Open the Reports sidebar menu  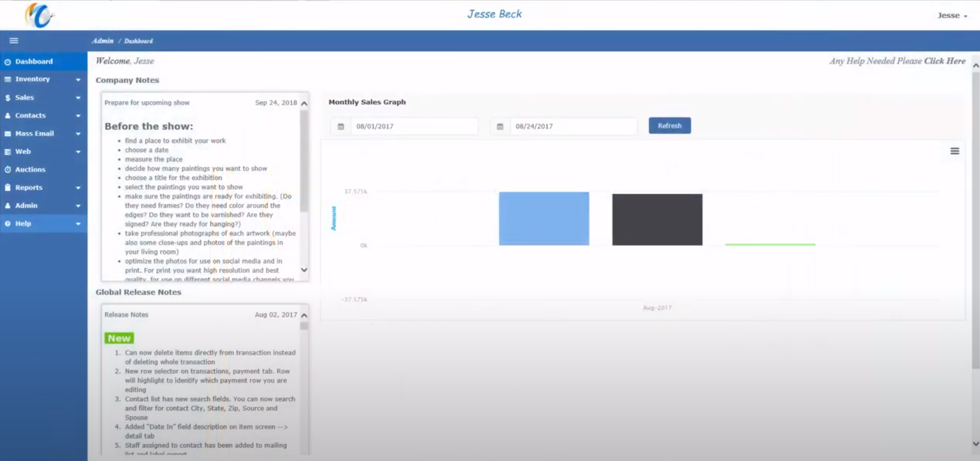click(44, 187)
